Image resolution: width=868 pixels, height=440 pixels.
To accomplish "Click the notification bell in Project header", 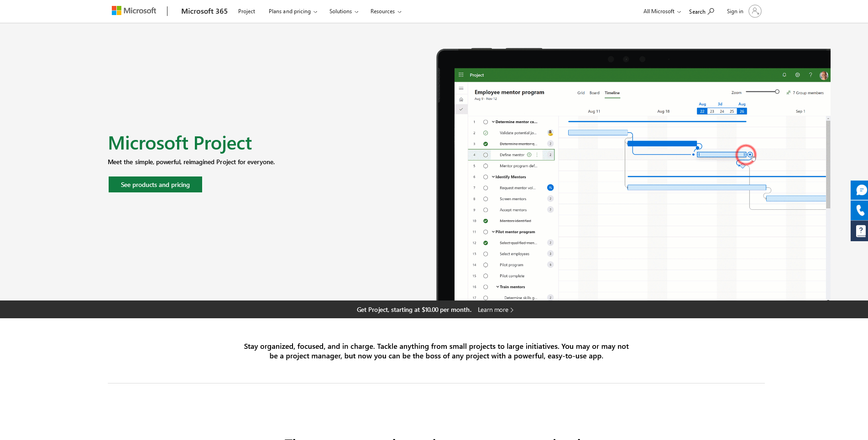I will (784, 75).
